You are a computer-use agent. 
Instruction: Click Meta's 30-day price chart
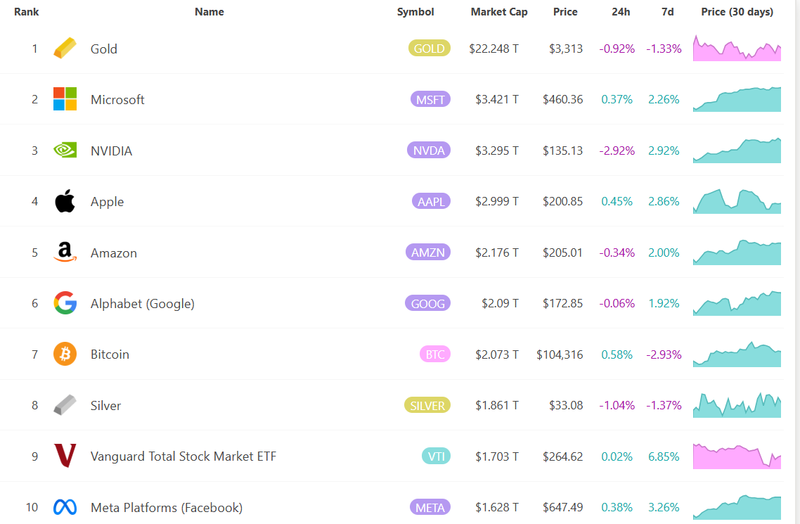pos(737,507)
